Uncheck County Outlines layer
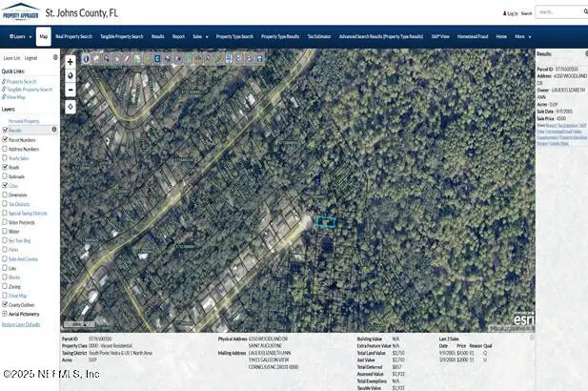 [x=5, y=304]
